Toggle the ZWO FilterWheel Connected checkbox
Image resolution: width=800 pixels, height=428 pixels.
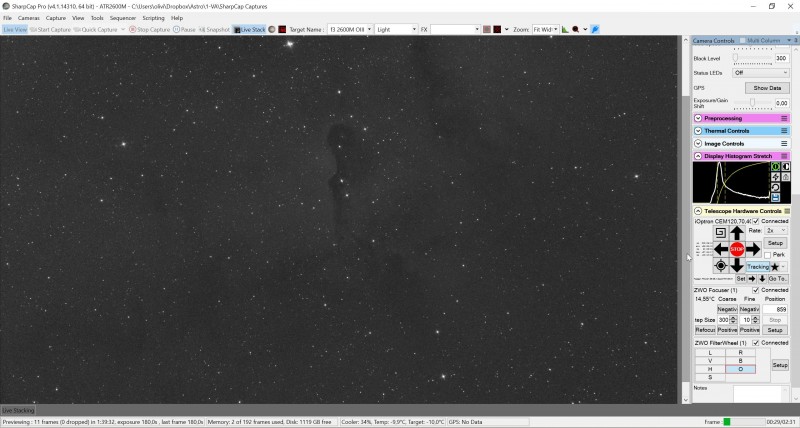tap(756, 343)
